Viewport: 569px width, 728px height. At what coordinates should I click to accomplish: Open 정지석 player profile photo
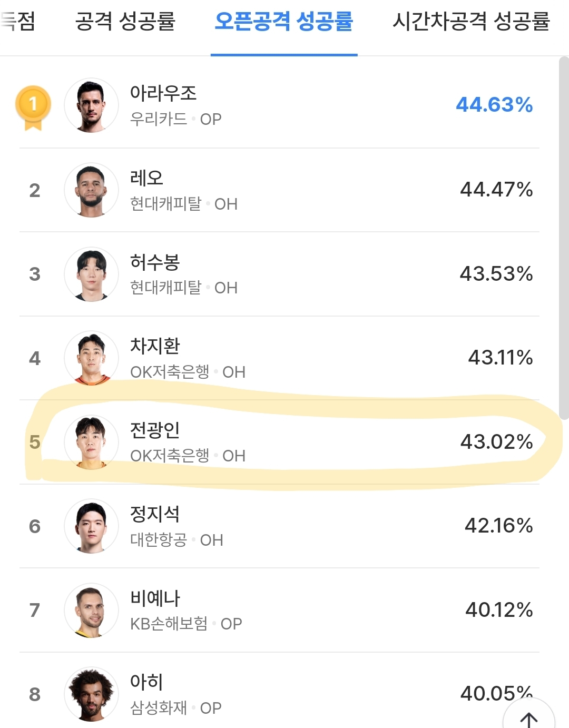[91, 526]
